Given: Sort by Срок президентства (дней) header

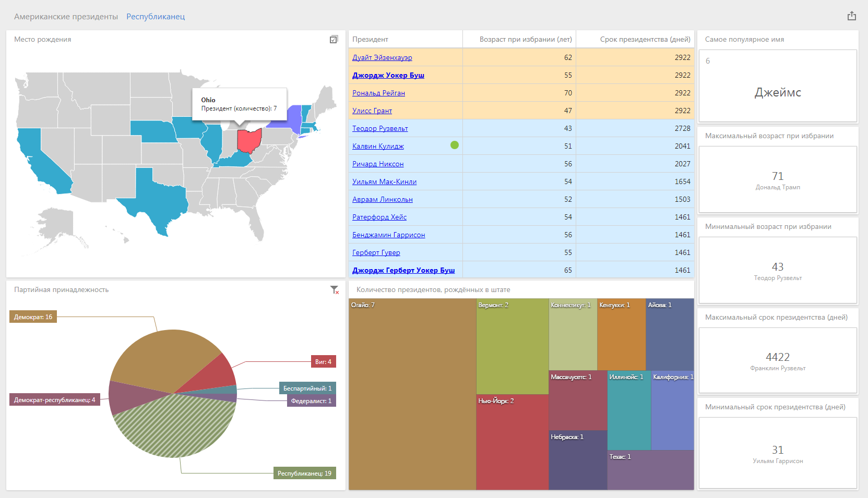Looking at the screenshot, I should click(x=635, y=39).
